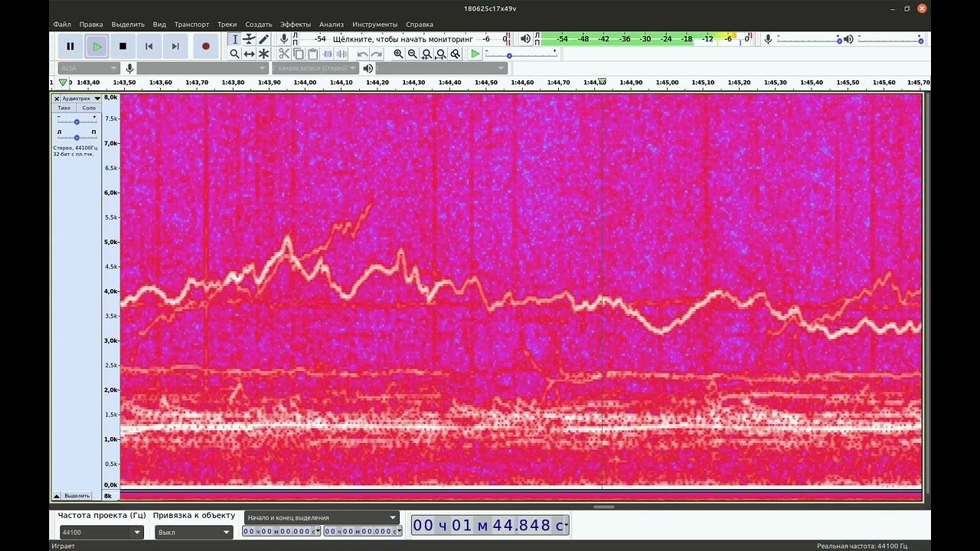Open the Справка menu
980x551 pixels.
[420, 24]
